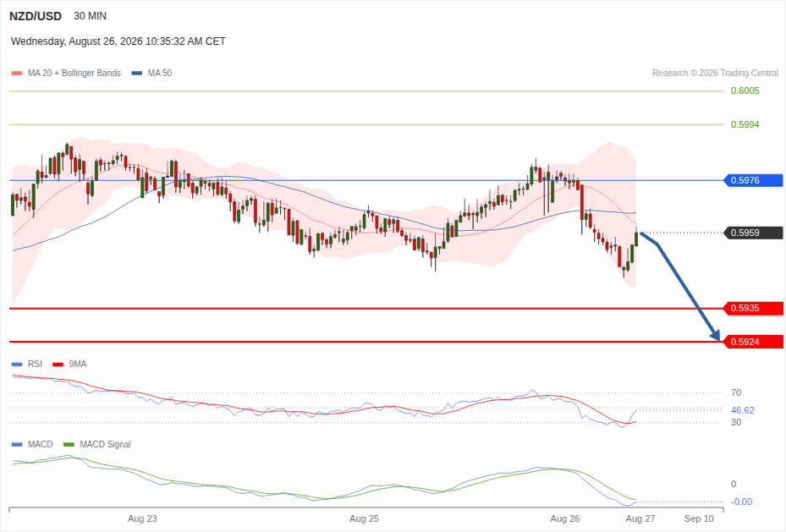Click the red 0.5935 support price tag
Image resolution: width=786 pixels, height=532 pixels.
click(x=753, y=308)
